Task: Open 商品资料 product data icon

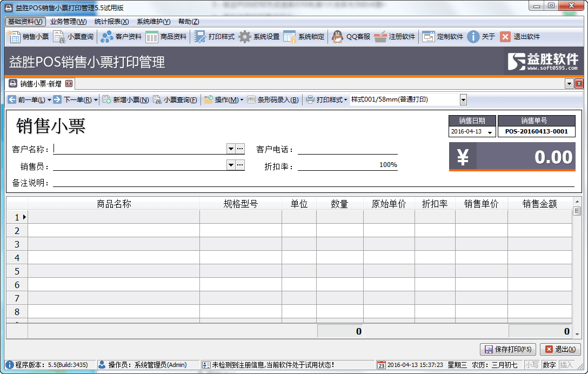Action: click(152, 37)
